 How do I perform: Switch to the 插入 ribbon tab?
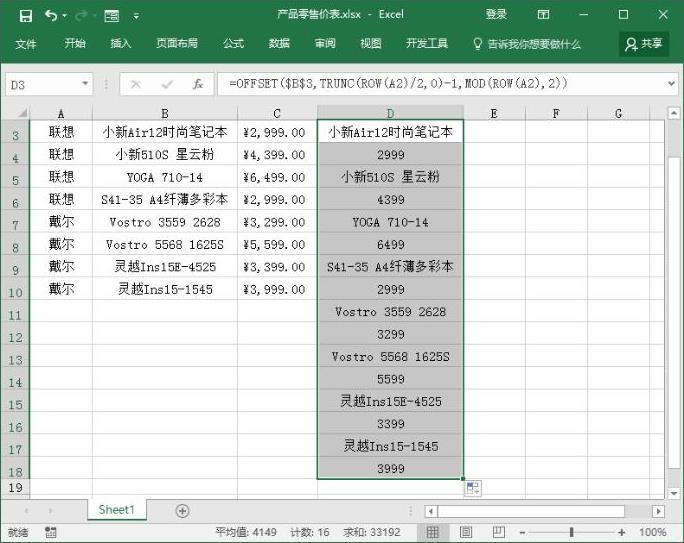(x=121, y=43)
